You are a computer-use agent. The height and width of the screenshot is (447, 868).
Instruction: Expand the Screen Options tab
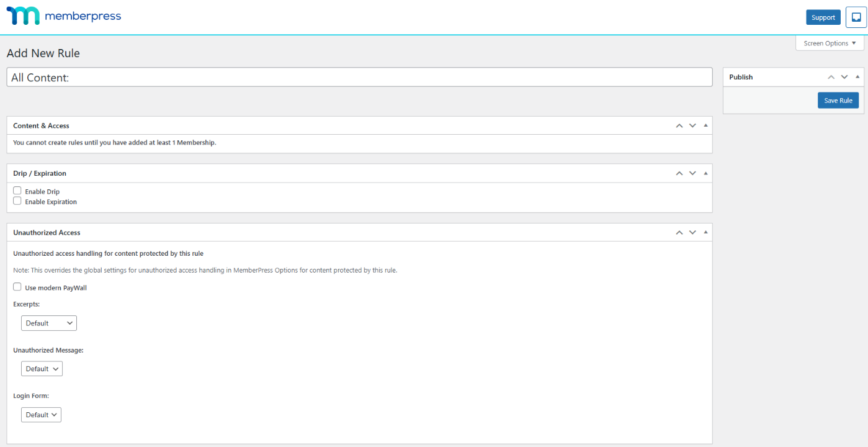tap(830, 43)
